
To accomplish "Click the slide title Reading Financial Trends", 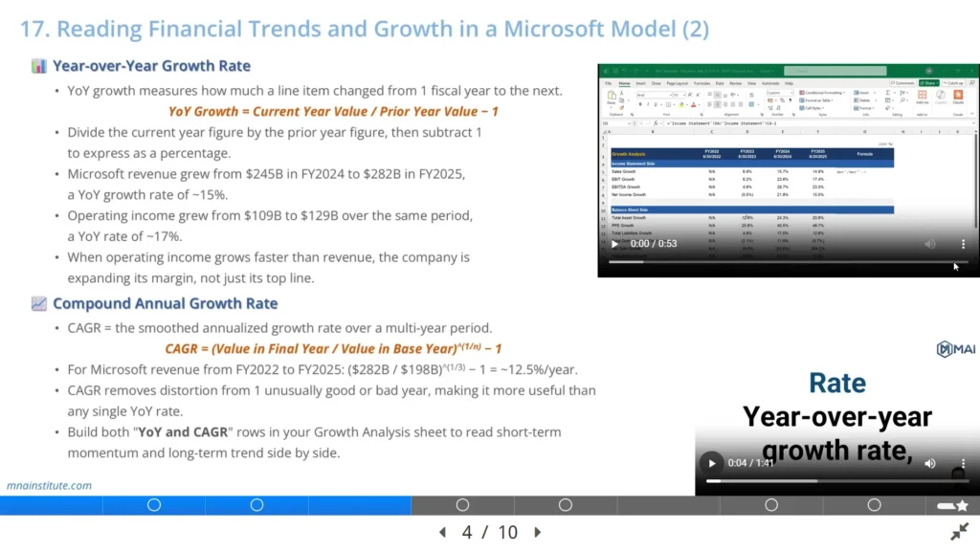I will tap(365, 29).
